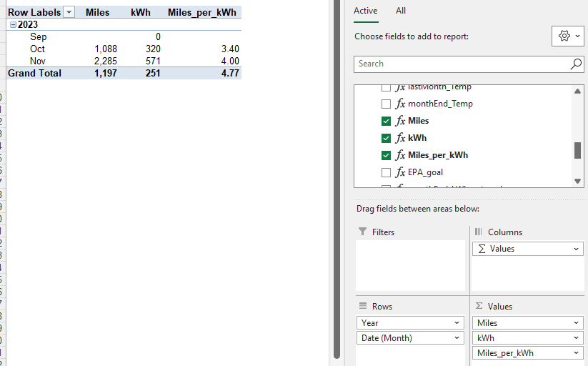This screenshot has width=588, height=366.
Task: Select the Miles_per_kWh column header
Action: click(x=201, y=12)
